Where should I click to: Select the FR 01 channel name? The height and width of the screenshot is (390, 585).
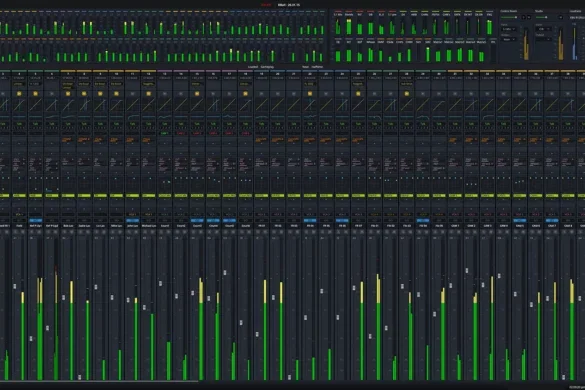[x=262, y=226]
